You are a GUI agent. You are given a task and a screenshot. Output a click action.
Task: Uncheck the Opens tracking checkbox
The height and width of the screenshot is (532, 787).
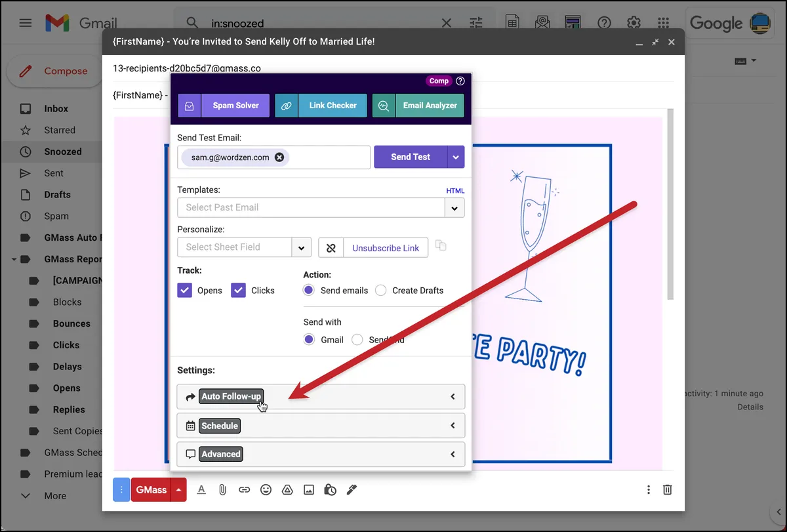tap(184, 290)
